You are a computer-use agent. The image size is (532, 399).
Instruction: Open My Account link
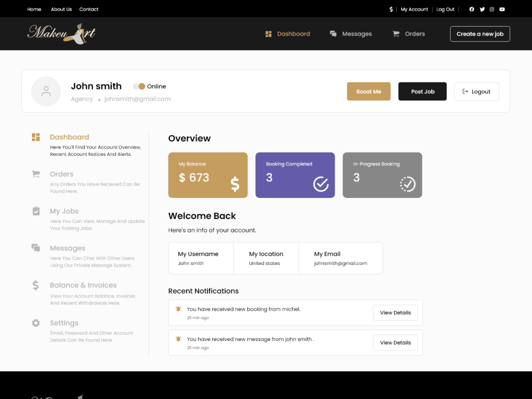pos(414,9)
